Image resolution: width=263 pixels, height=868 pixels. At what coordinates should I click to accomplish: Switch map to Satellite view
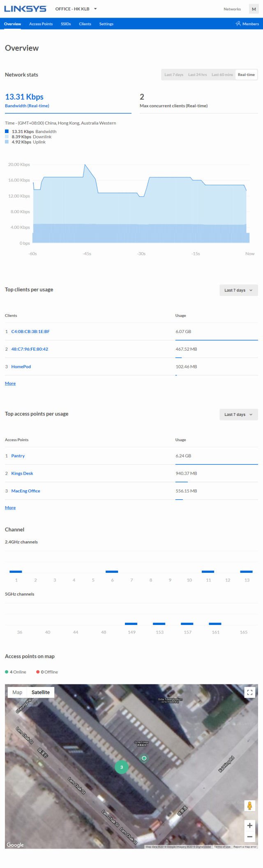[41, 692]
